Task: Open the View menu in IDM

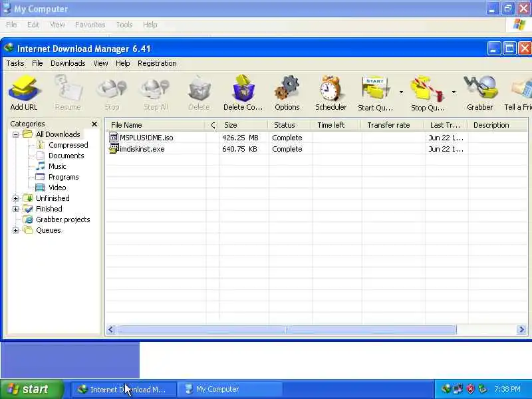Action: (x=101, y=63)
